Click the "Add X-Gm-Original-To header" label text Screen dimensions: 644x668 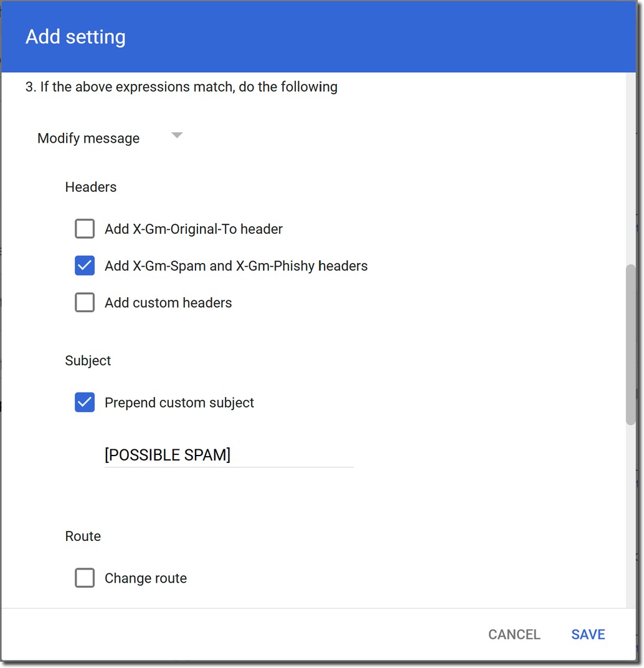pos(193,229)
